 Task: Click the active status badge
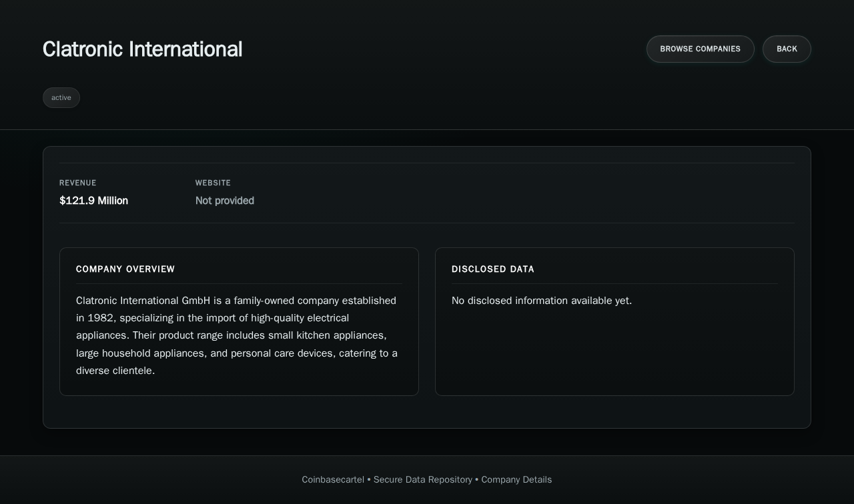point(61,98)
